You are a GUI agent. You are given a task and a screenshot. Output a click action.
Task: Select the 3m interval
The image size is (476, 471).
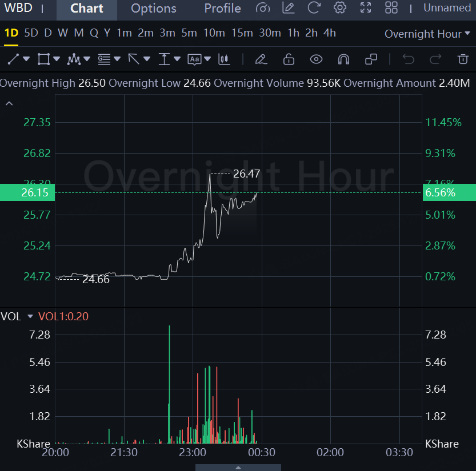(167, 33)
